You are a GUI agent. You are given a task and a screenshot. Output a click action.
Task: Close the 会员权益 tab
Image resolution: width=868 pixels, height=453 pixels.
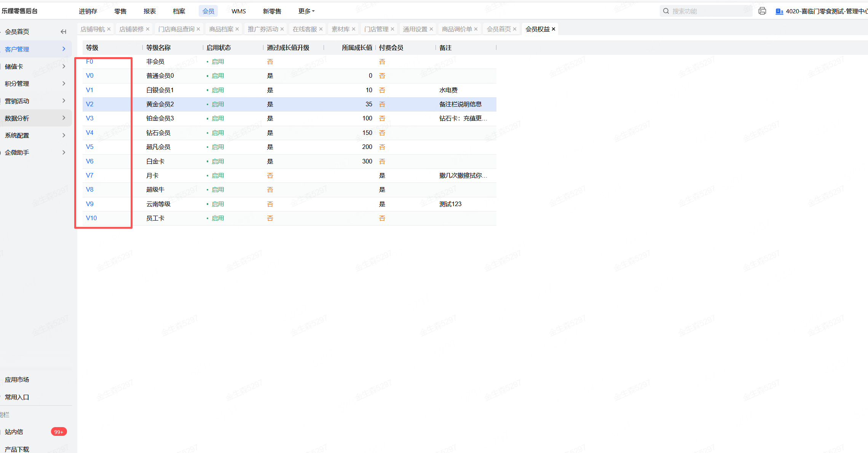554,29
